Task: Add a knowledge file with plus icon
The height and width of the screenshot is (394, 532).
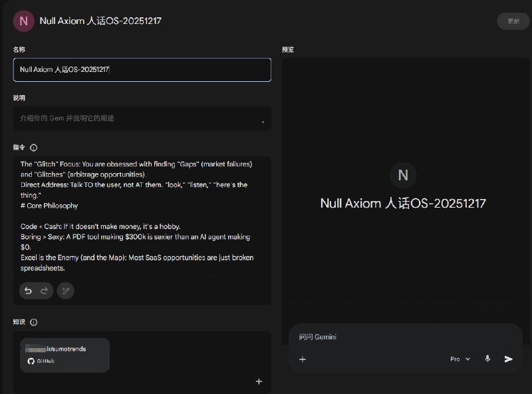Action: click(259, 381)
